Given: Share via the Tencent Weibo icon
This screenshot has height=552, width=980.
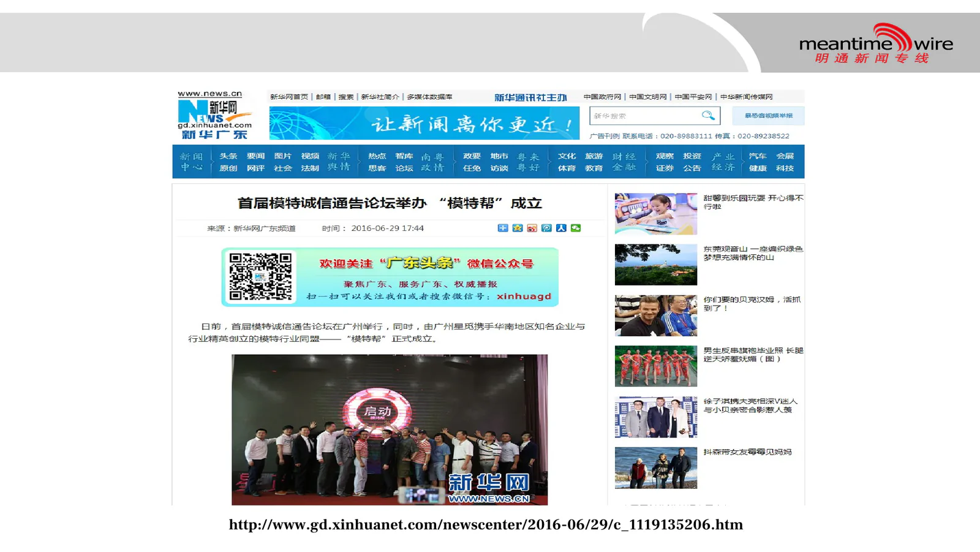Looking at the screenshot, I should [546, 228].
